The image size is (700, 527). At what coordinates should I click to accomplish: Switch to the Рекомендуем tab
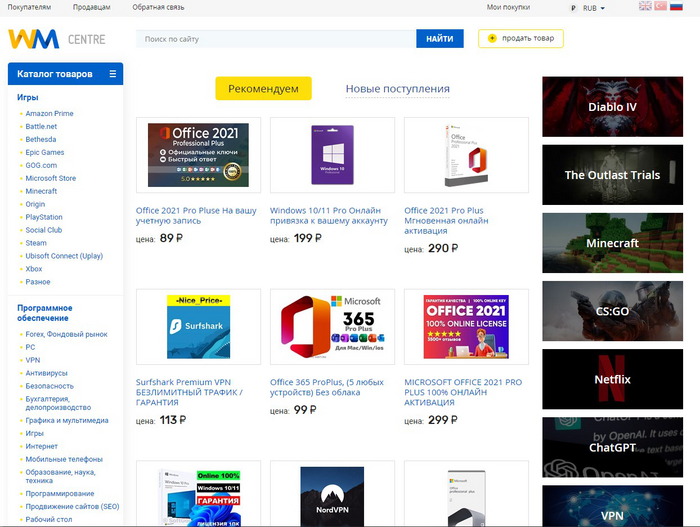coord(263,89)
